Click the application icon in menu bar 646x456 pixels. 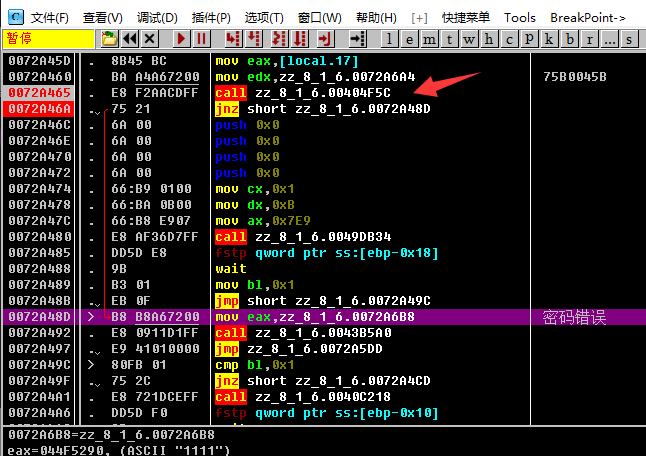pos(16,17)
